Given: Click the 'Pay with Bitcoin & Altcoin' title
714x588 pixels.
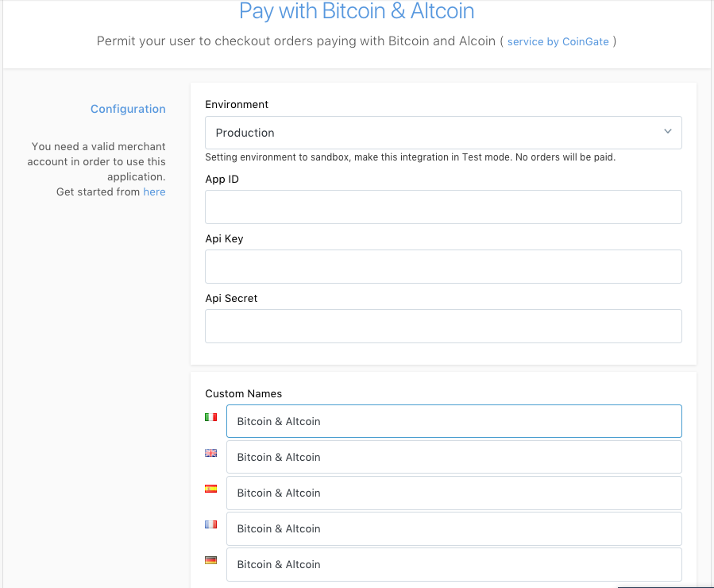Looking at the screenshot, I should pyautogui.click(x=357, y=12).
